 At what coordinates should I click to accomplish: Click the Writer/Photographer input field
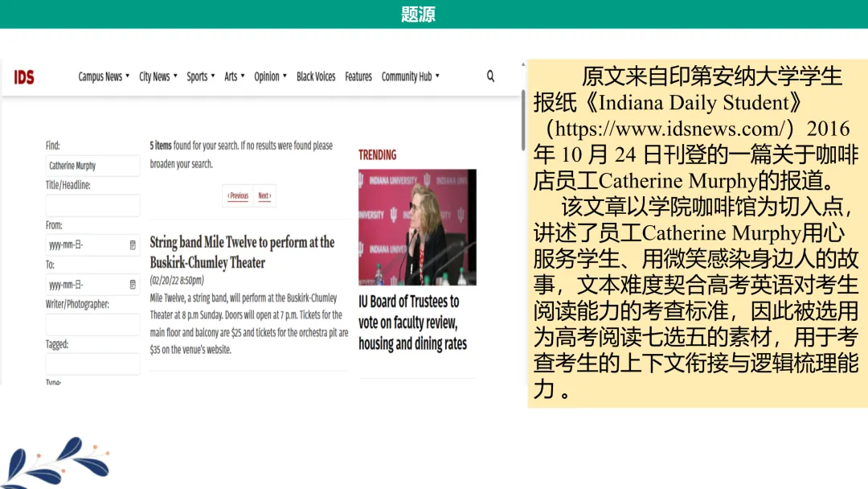click(92, 324)
